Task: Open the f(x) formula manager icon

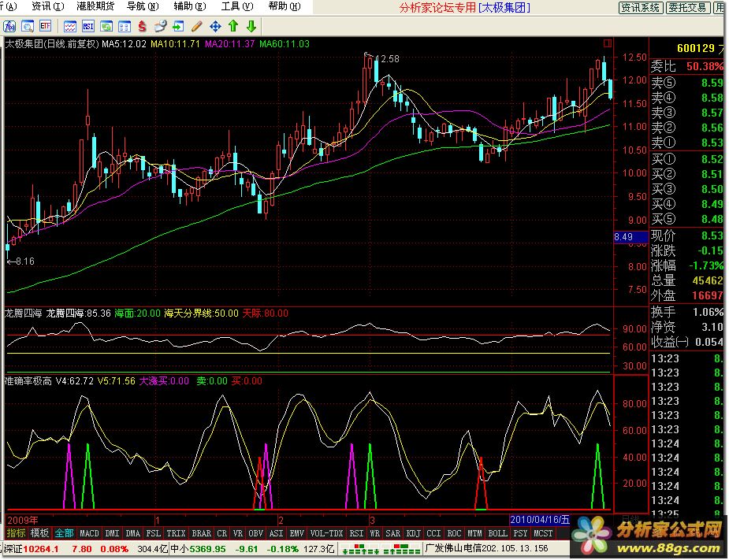Action: pos(9,27)
